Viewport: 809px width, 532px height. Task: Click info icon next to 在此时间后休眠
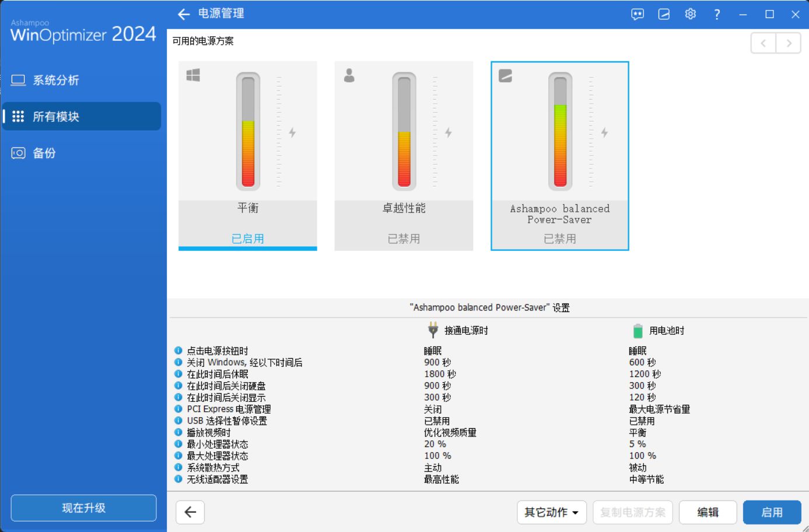(178, 374)
